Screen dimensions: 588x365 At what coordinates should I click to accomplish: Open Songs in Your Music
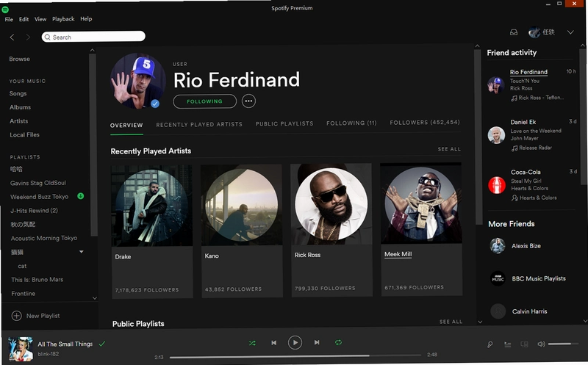(x=18, y=93)
